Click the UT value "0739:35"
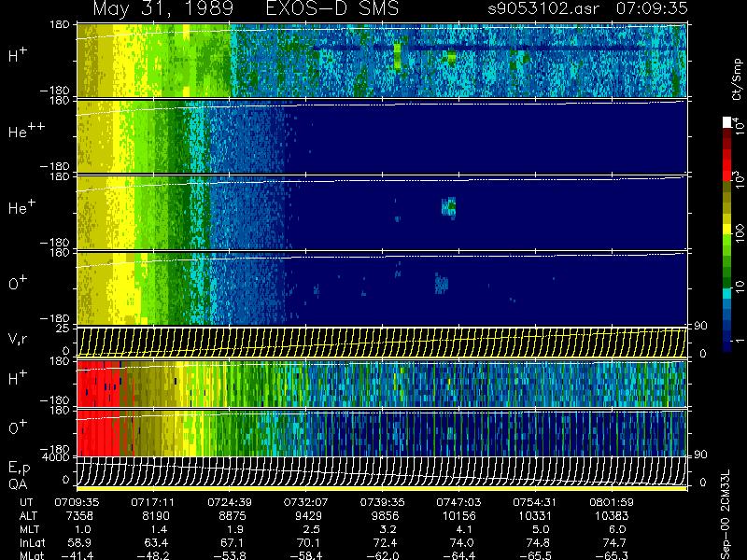 [382, 502]
